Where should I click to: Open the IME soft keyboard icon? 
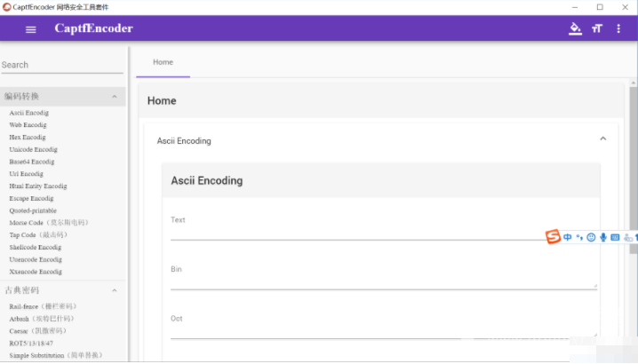click(x=615, y=238)
